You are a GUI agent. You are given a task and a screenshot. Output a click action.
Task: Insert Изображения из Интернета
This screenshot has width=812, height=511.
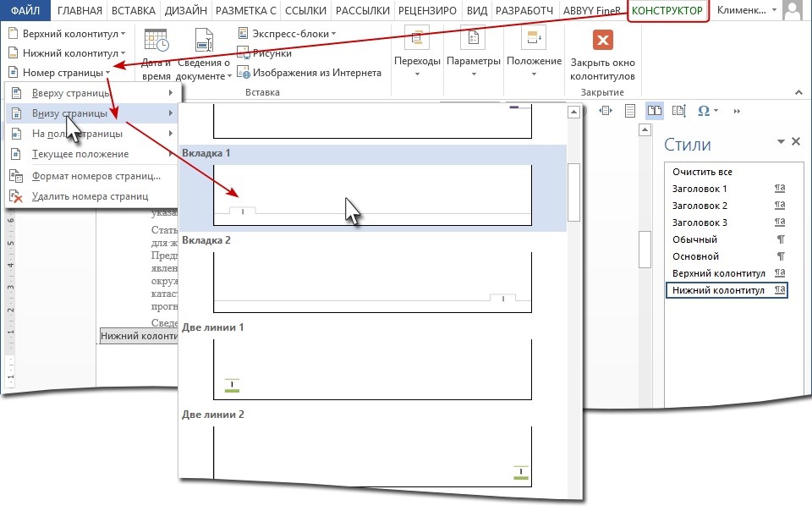(310, 73)
